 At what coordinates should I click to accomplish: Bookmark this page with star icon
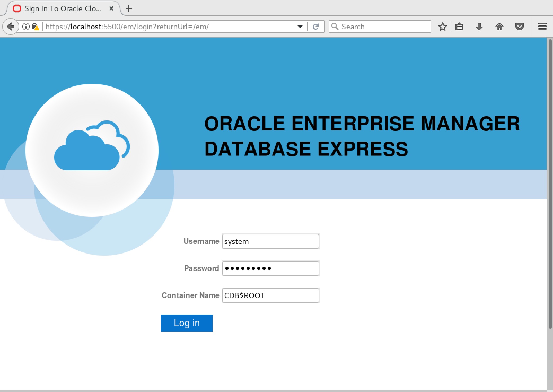point(442,27)
